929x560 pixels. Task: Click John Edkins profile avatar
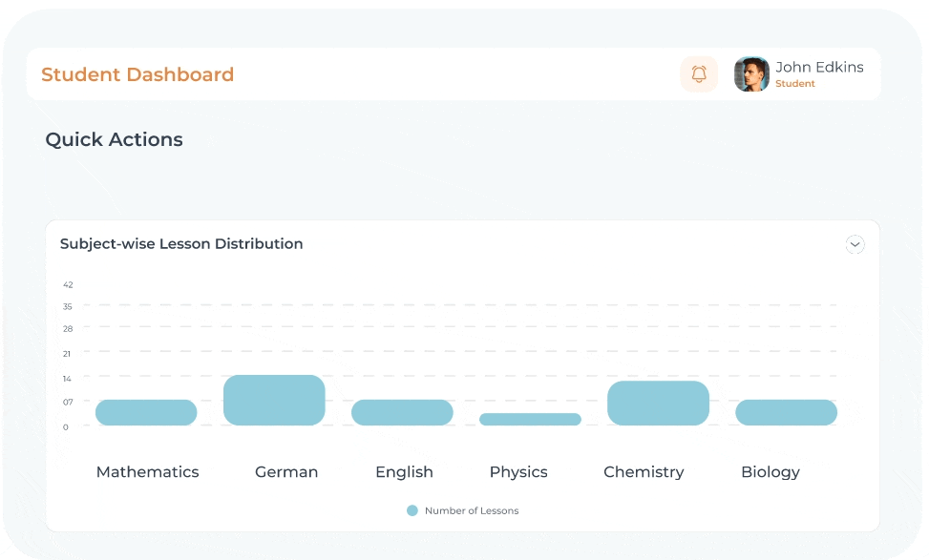point(751,74)
